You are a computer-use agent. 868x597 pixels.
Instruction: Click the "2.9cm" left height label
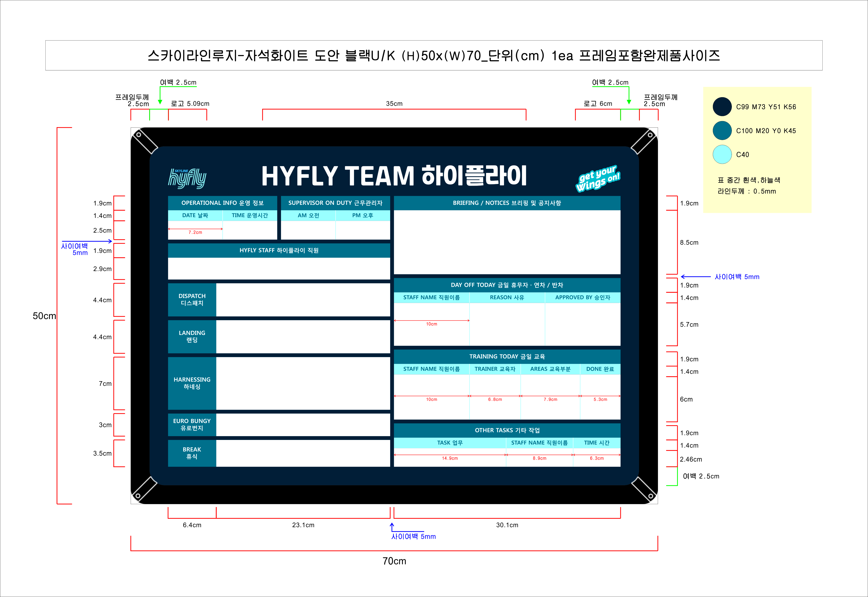103,269
